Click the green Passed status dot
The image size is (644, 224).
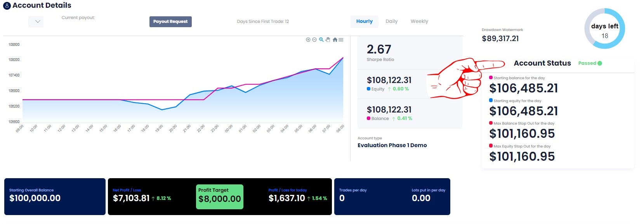point(600,63)
